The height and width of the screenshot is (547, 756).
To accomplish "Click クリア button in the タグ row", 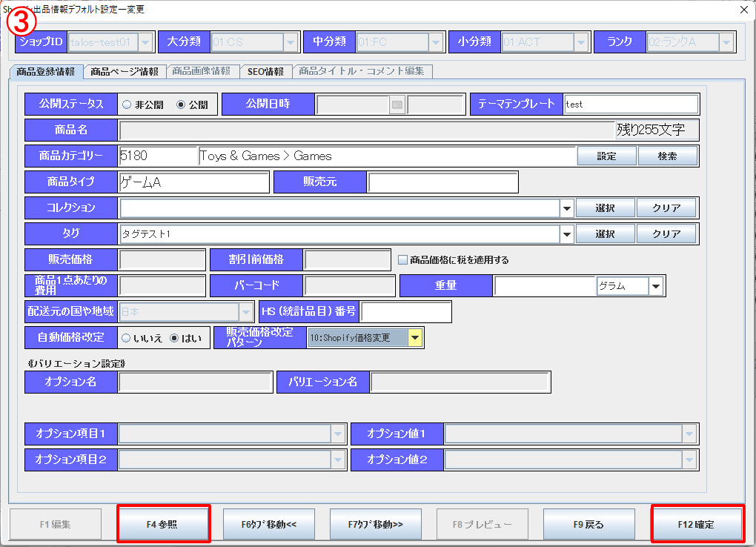I will [x=666, y=234].
